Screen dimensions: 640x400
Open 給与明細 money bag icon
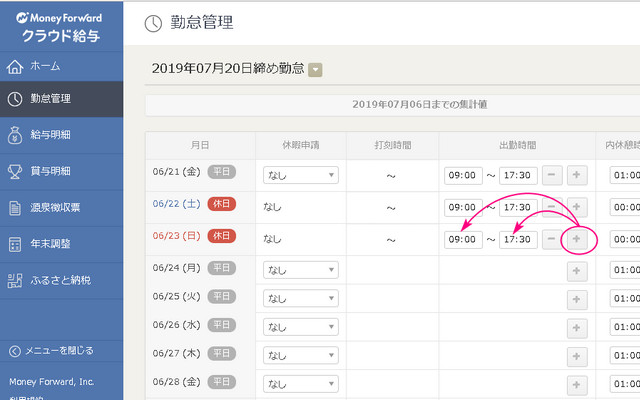[x=14, y=135]
